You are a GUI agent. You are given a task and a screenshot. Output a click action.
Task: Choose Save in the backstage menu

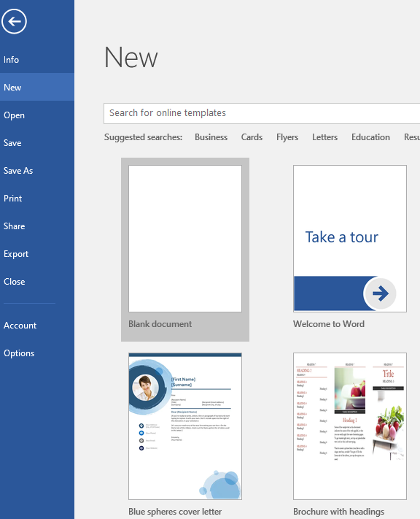click(x=37, y=142)
